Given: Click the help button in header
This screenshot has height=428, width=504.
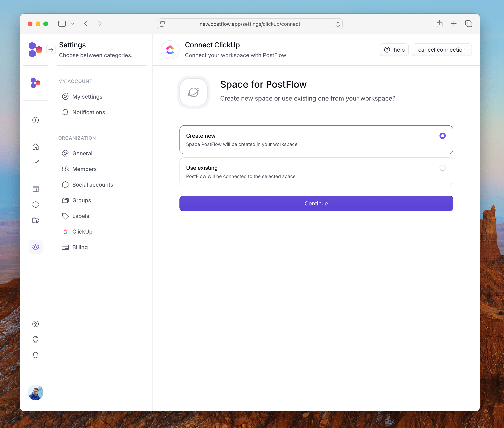Looking at the screenshot, I should click(x=394, y=50).
